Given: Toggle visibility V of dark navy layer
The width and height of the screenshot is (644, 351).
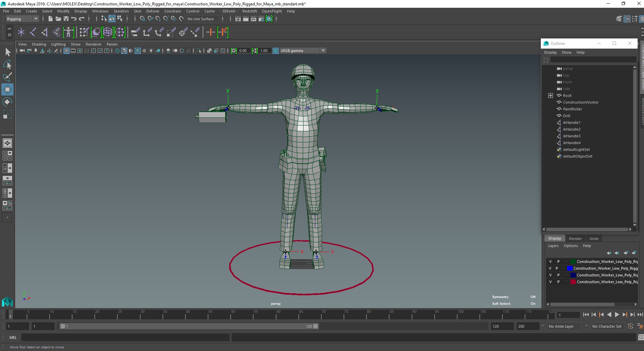Looking at the screenshot, I should click(550, 275).
